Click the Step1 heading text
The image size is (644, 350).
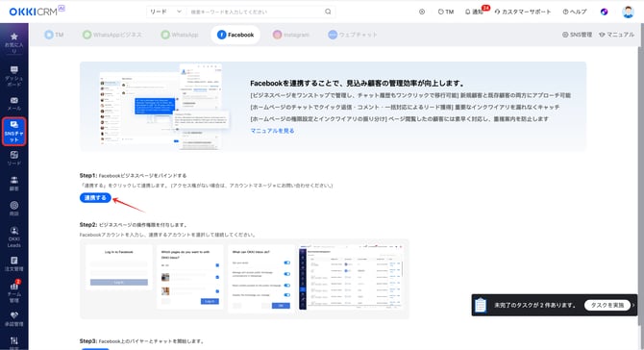pyautogui.click(x=133, y=175)
